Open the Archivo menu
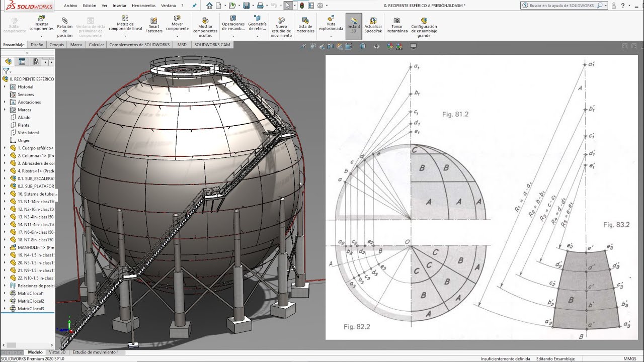 click(x=71, y=6)
